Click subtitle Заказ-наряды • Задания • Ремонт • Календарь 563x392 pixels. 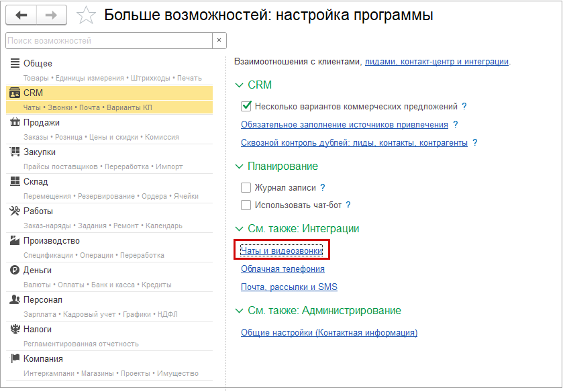[103, 226]
